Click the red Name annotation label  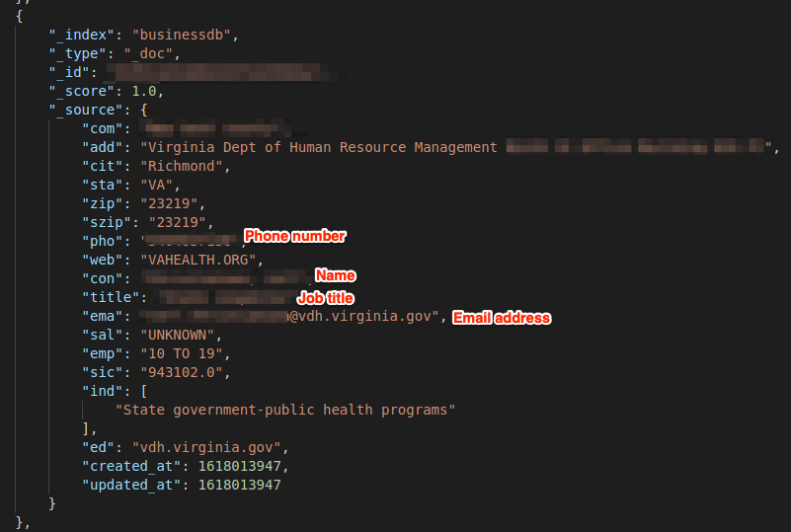pyautogui.click(x=336, y=275)
